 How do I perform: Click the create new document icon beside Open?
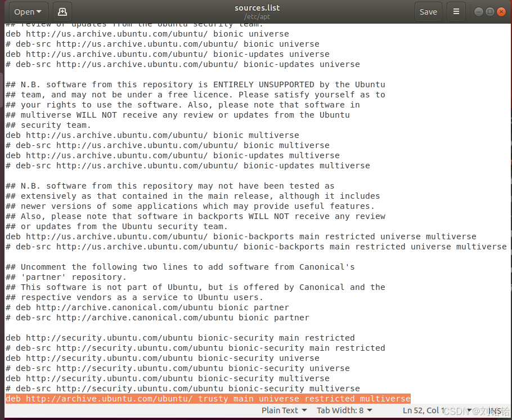(61, 11)
